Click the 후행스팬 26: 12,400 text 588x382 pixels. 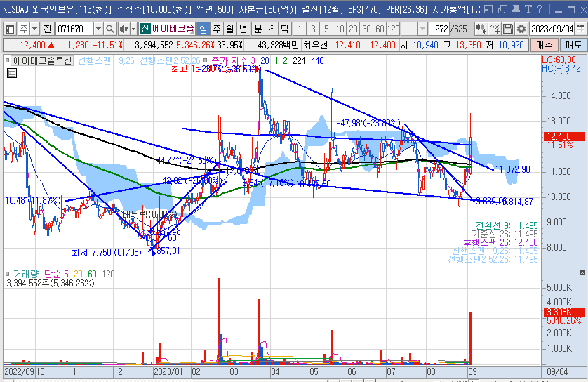point(500,242)
